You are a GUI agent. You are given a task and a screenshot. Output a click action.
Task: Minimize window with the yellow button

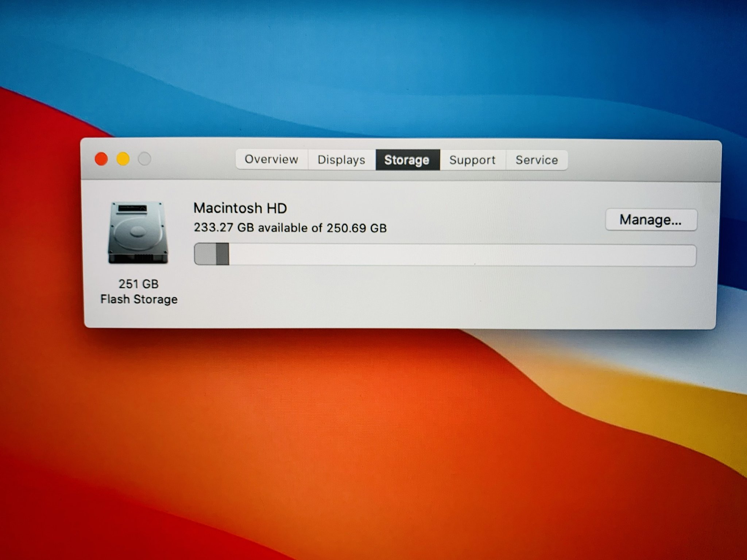123,159
